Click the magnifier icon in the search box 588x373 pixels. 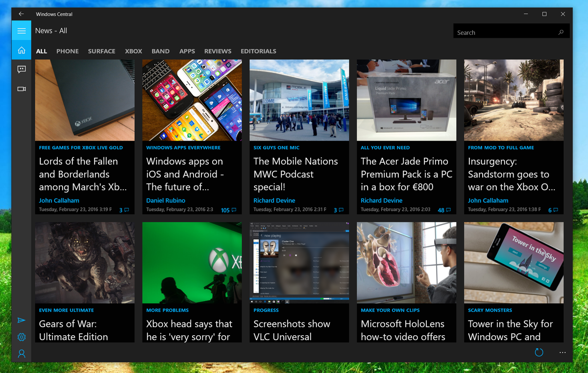click(x=562, y=31)
